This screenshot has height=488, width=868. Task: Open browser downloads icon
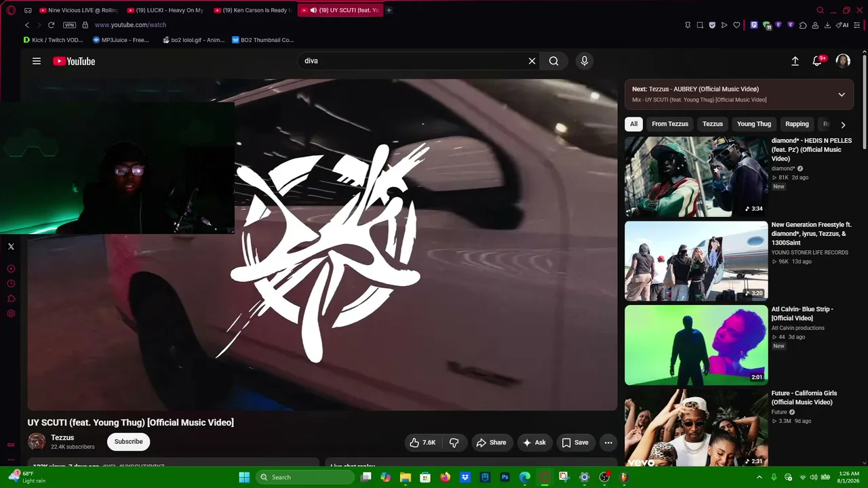coord(827,25)
